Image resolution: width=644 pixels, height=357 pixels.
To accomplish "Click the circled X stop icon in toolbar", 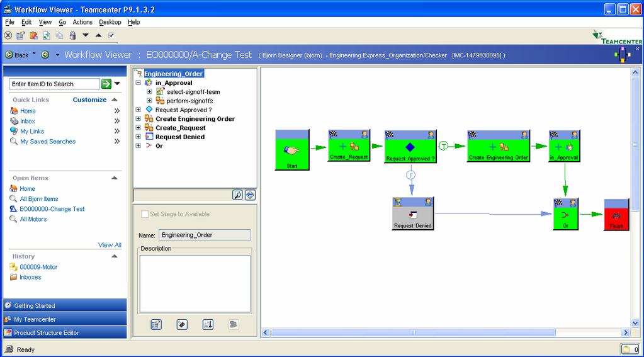I will click(x=8, y=36).
